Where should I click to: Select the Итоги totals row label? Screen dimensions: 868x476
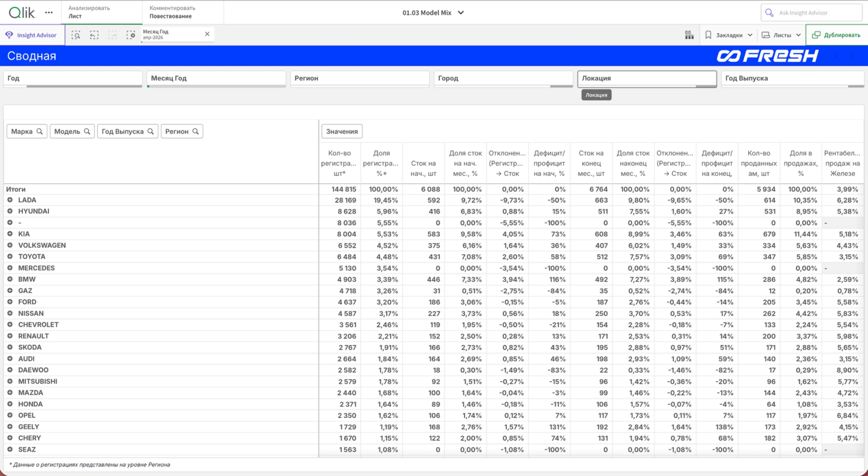tap(16, 189)
